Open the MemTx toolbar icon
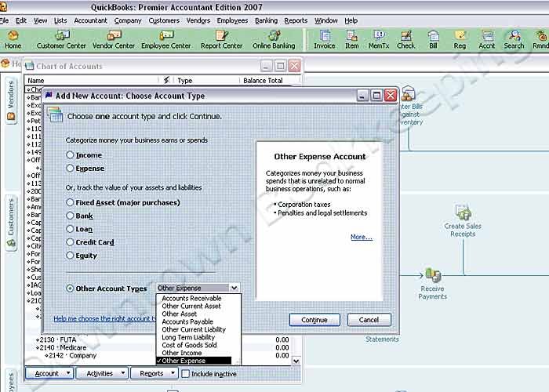 coord(379,39)
